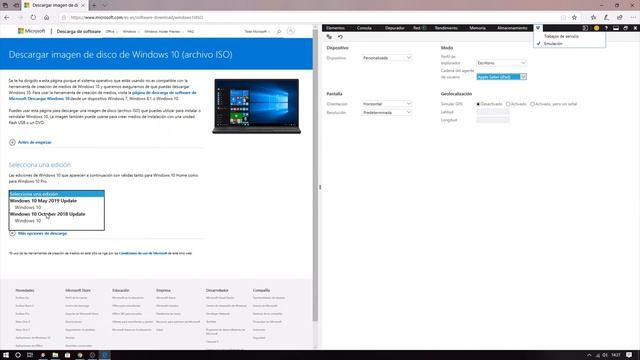The width and height of the screenshot is (640, 360).
Task: Switch to the Depurador tab
Action: point(395,28)
